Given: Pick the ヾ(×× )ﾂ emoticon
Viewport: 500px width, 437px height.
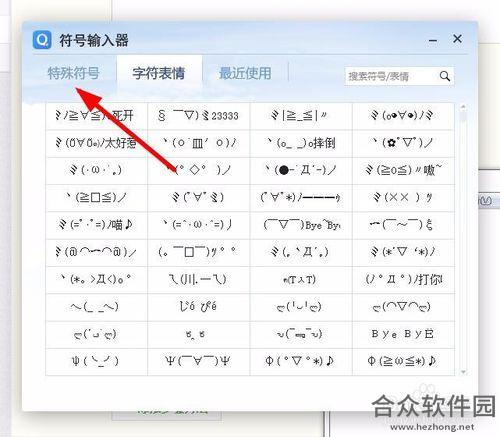Looking at the screenshot, I should (403, 198).
